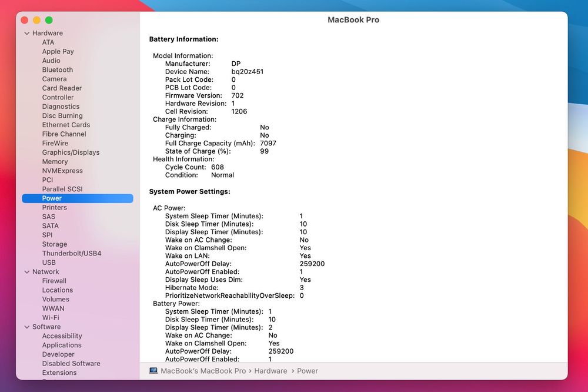The width and height of the screenshot is (588, 392).
Task: Select Thunderbolt/USB4 entry
Action: (x=72, y=254)
